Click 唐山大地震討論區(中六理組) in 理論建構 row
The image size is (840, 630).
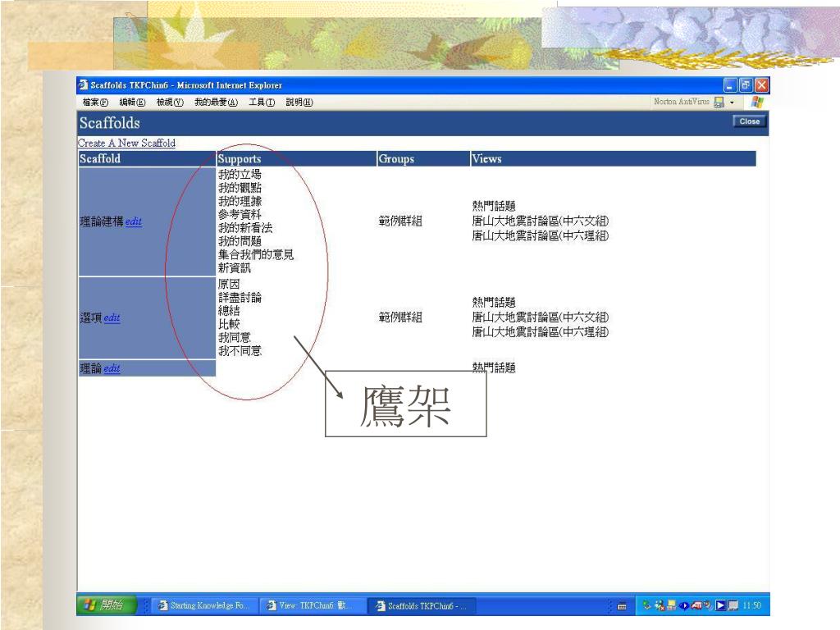click(x=540, y=235)
